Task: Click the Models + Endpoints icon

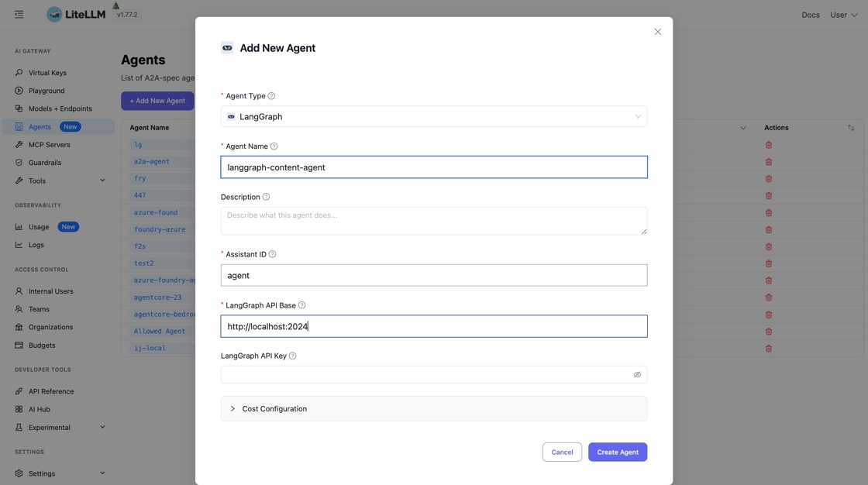Action: (x=19, y=108)
